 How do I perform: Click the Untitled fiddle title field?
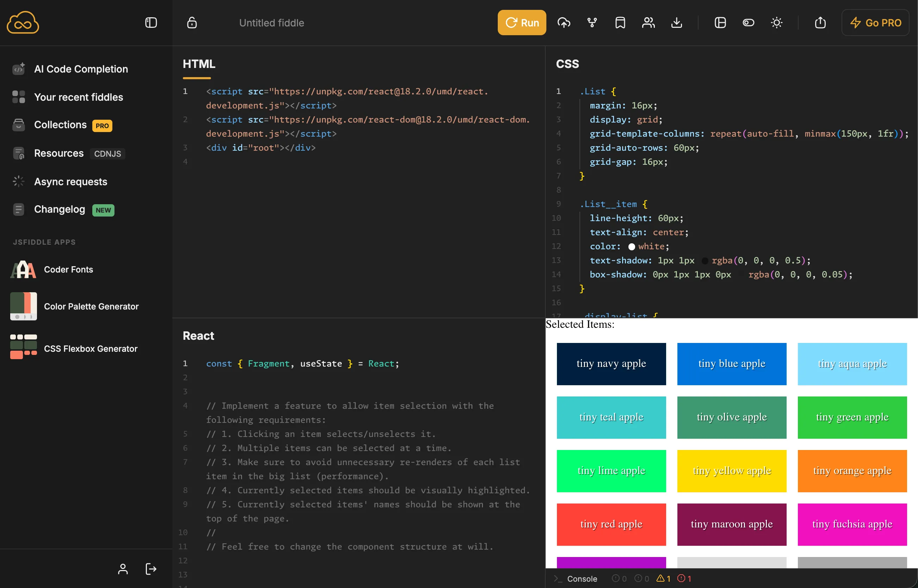tap(272, 23)
